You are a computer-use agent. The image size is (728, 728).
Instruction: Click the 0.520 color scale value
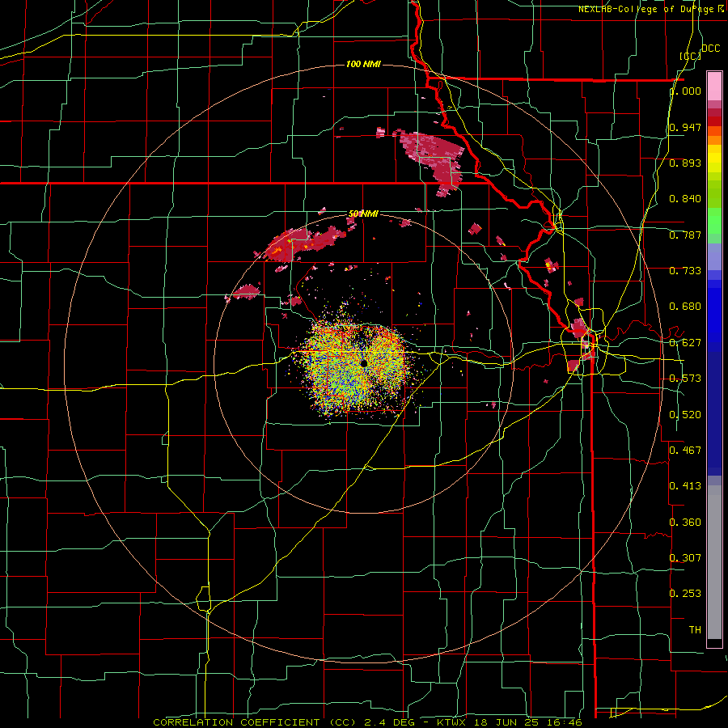pos(685,415)
